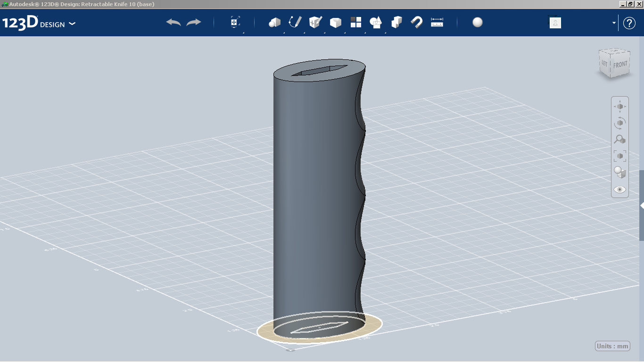The image size is (644, 362).
Task: Open the Help question mark
Action: click(629, 22)
